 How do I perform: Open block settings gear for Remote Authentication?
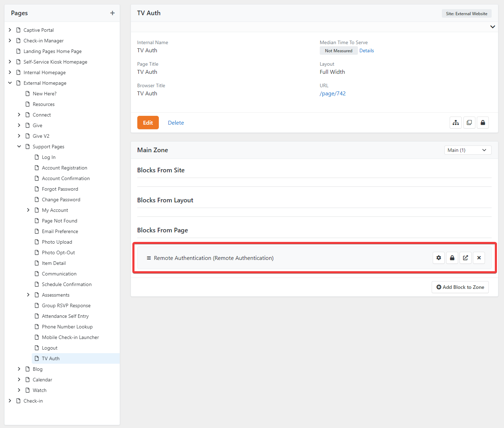tap(438, 258)
